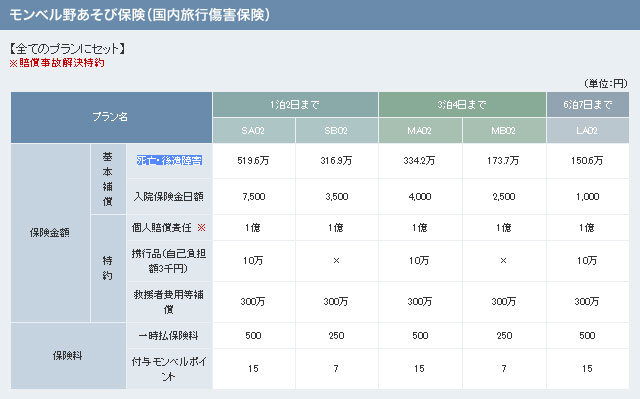The image size is (640, 399).
Task: Click the 1億 cell in MB02 column
Action: [x=504, y=228]
